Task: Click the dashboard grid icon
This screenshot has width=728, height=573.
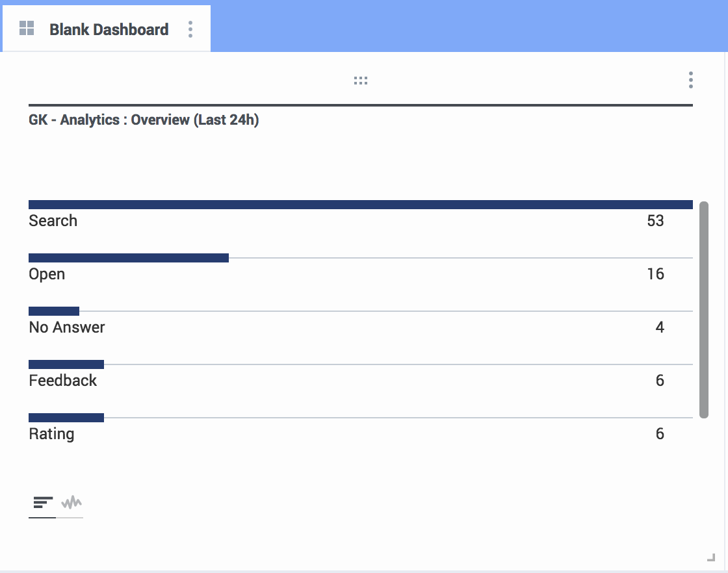Action: (x=27, y=29)
